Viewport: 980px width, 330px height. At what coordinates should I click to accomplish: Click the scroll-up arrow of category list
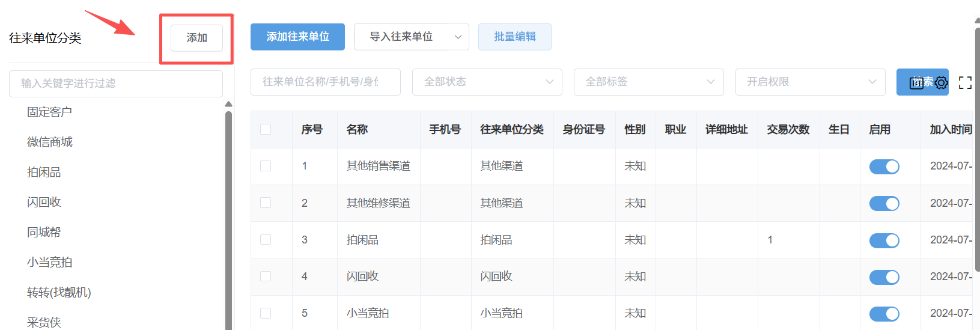tap(228, 105)
